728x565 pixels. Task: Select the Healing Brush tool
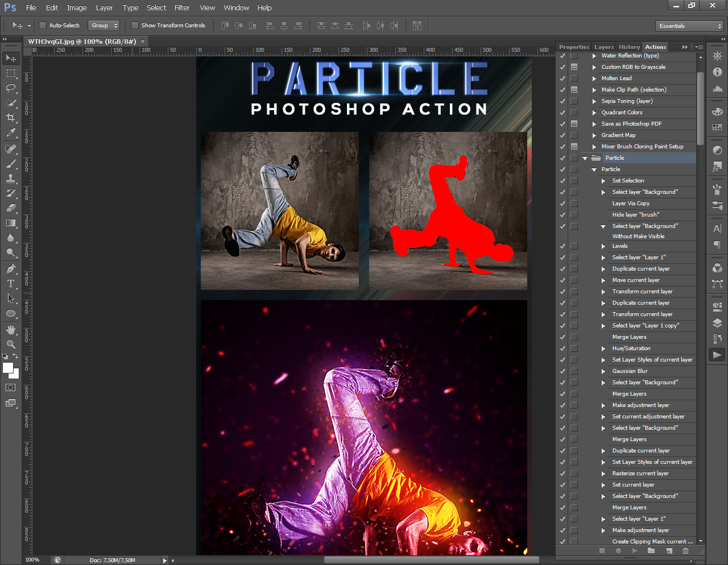click(11, 149)
